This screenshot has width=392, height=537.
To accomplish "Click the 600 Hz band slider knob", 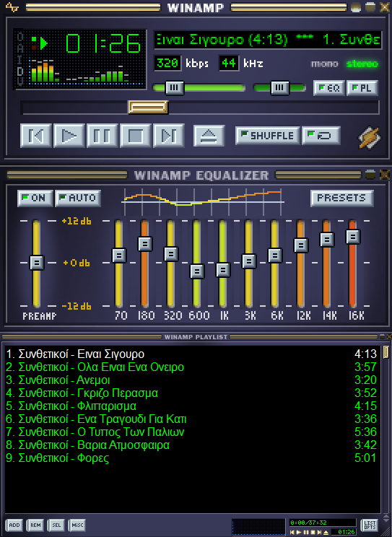I will click(x=197, y=271).
